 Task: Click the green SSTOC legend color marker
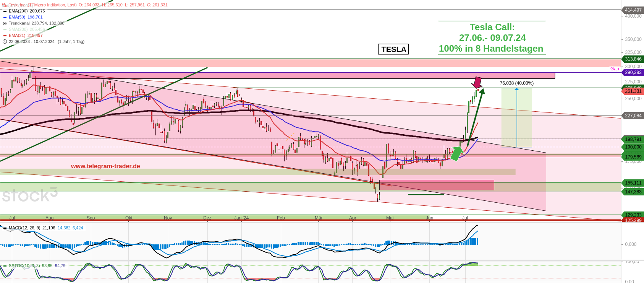tap(5, 266)
